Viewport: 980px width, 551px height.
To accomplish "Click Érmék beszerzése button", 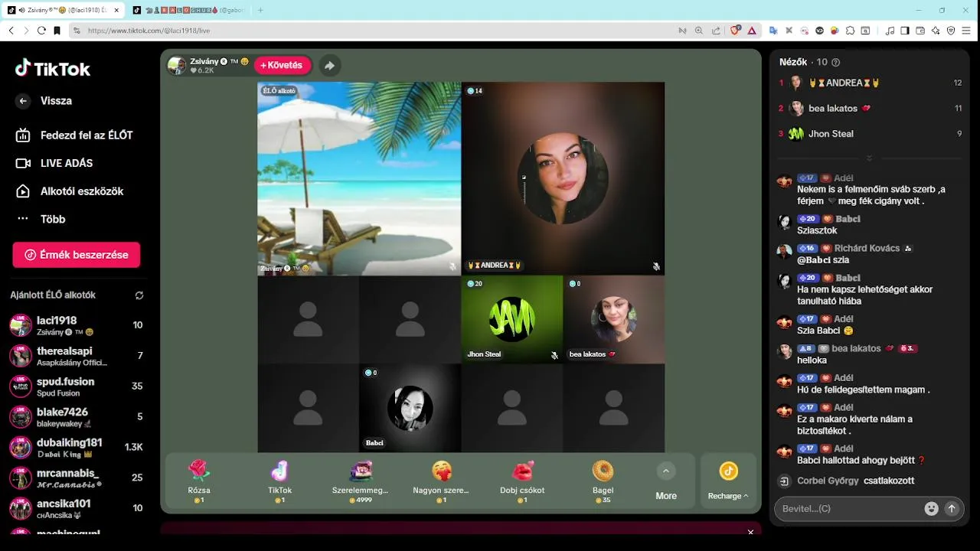I will 77,255.
